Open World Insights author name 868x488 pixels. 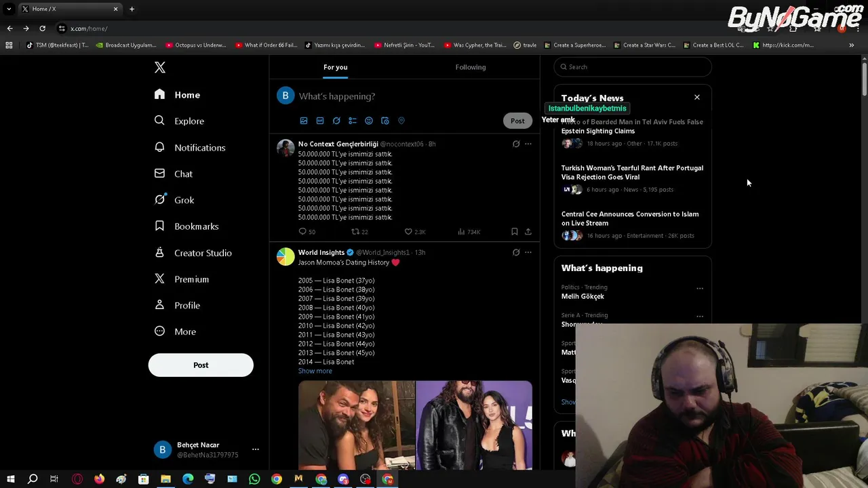point(321,252)
